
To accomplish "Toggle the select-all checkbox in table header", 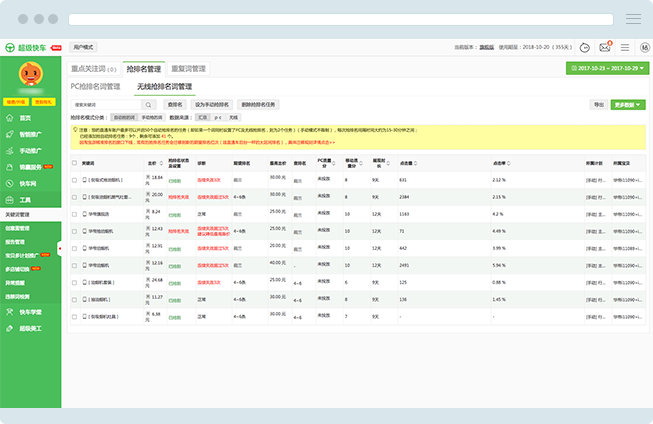I will pos(73,162).
